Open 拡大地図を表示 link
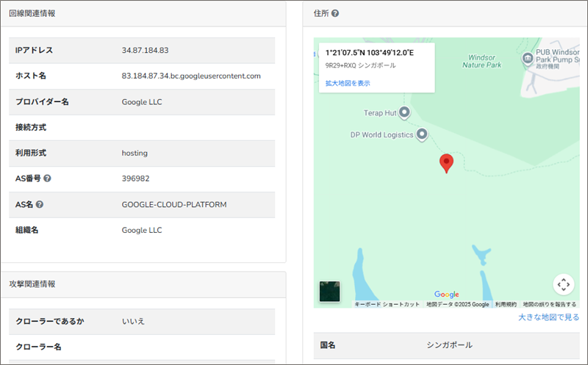The image size is (588, 365). 348,83
